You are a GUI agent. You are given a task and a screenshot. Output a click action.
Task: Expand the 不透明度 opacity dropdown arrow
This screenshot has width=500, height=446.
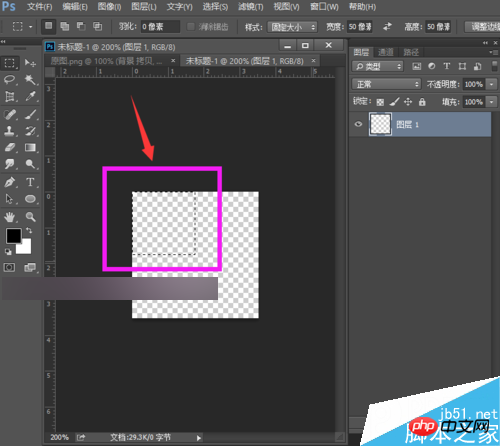tap(492, 84)
